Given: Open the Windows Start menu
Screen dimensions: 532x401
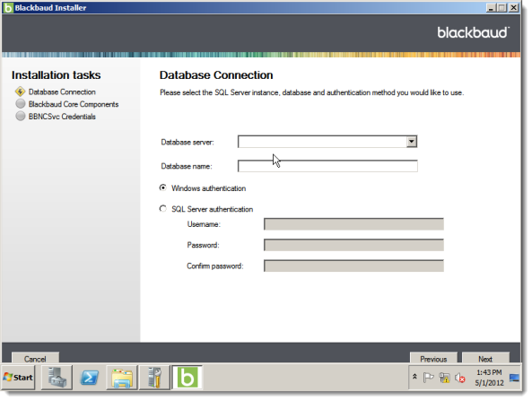Looking at the screenshot, I should 18,377.
